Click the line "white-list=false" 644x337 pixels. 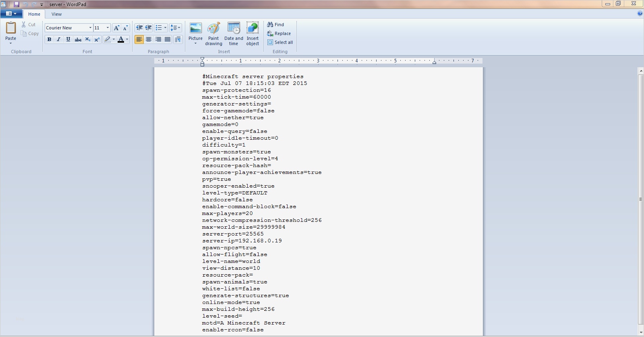231,289
